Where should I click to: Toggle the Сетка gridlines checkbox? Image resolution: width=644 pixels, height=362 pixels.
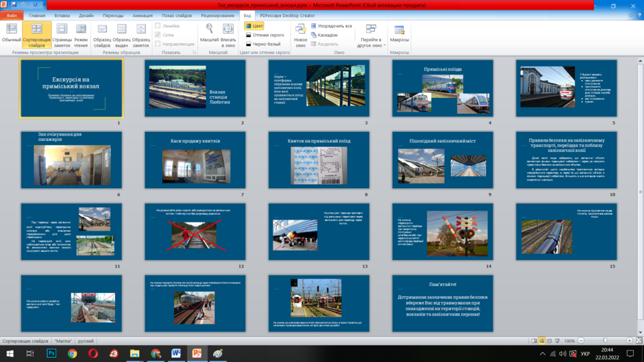click(x=158, y=35)
